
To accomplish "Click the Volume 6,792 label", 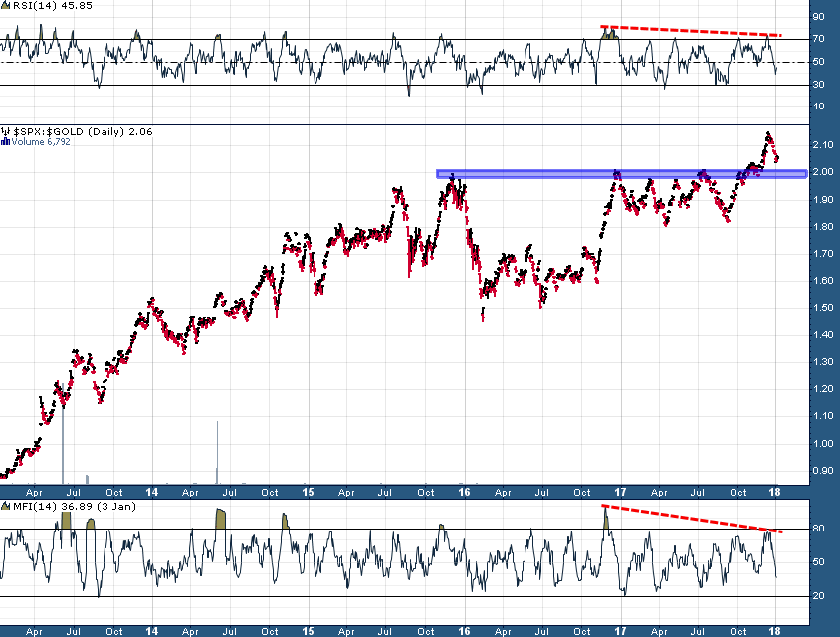I will pos(41,142).
